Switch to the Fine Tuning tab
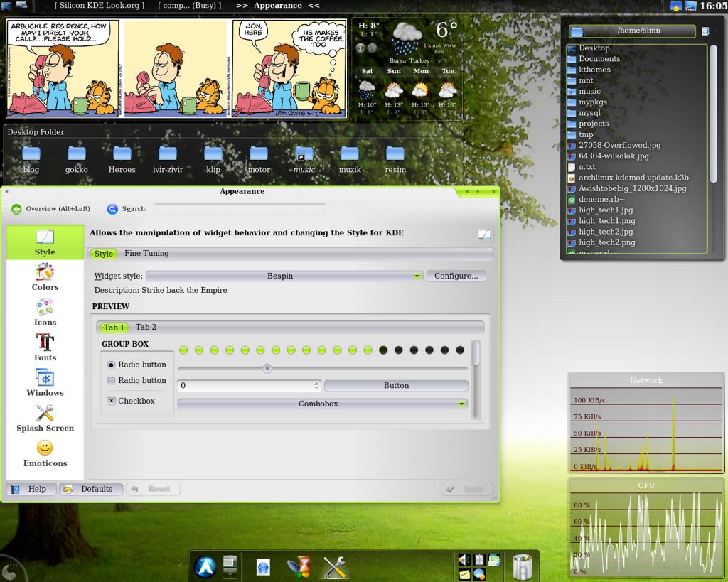 (x=146, y=254)
